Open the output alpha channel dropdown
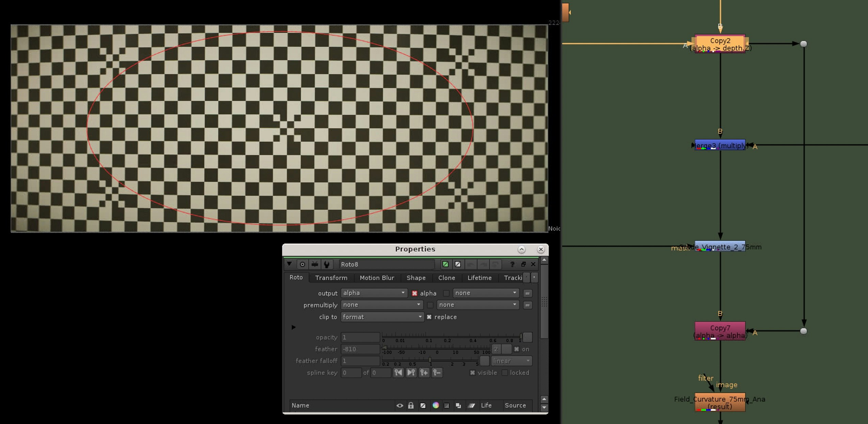 pyautogui.click(x=374, y=293)
